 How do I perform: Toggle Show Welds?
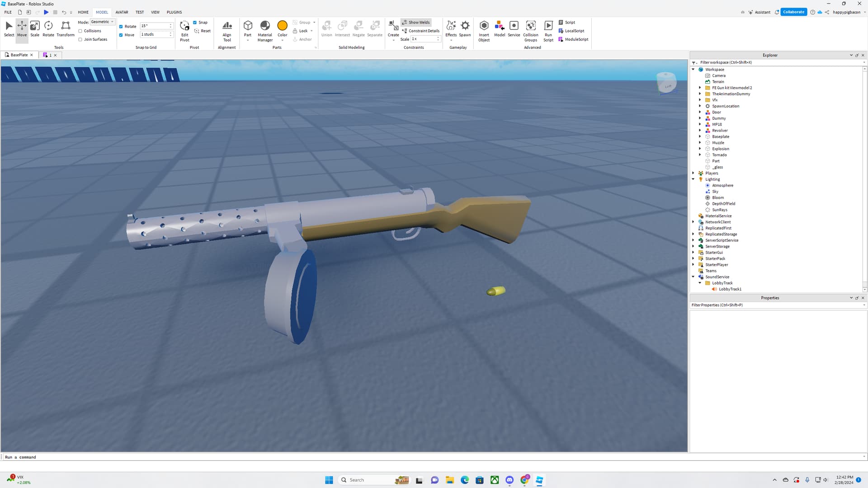[415, 22]
